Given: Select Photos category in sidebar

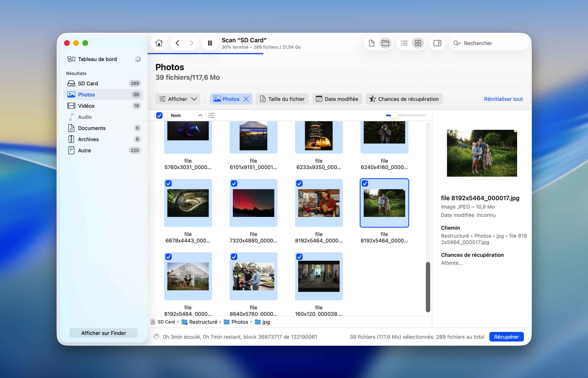Looking at the screenshot, I should (x=103, y=94).
